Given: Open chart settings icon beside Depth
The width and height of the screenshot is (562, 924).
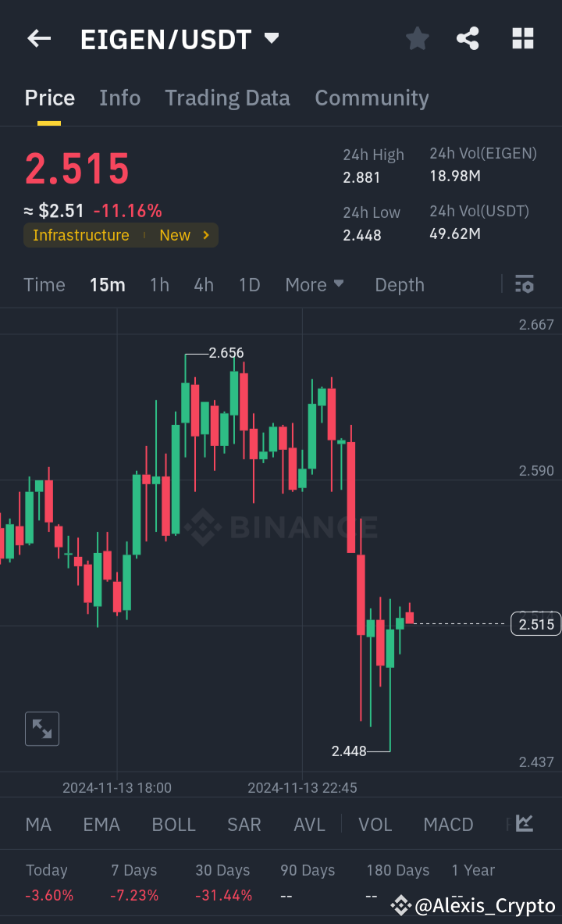Looking at the screenshot, I should [524, 284].
